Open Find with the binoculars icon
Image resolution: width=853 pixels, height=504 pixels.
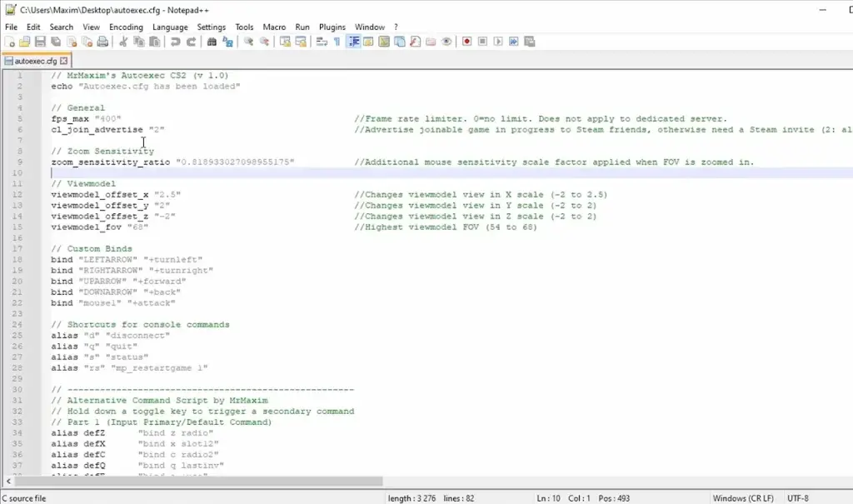click(212, 42)
